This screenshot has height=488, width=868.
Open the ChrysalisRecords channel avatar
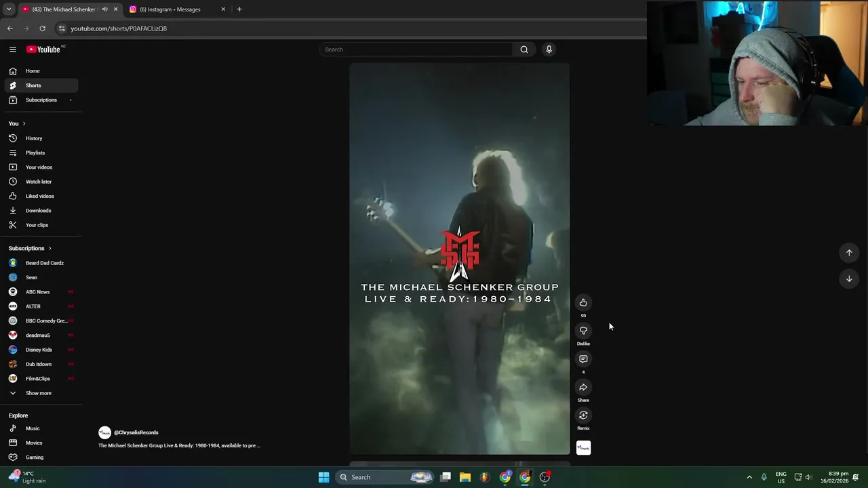point(104,432)
